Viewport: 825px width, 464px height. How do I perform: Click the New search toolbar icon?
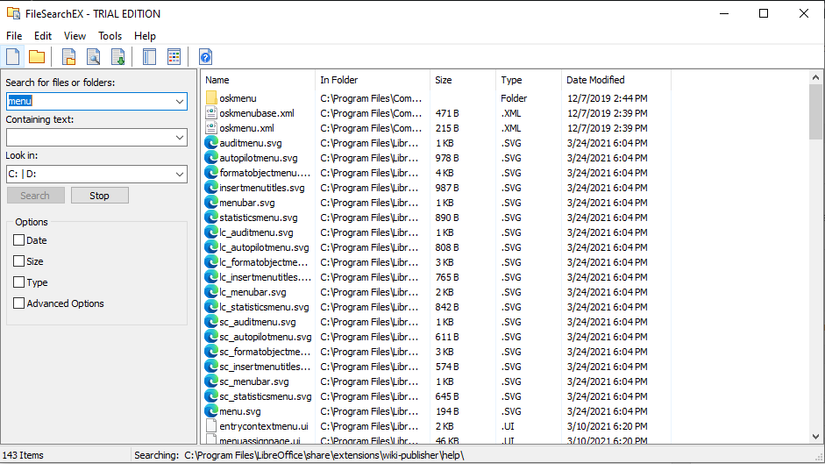tap(13, 56)
